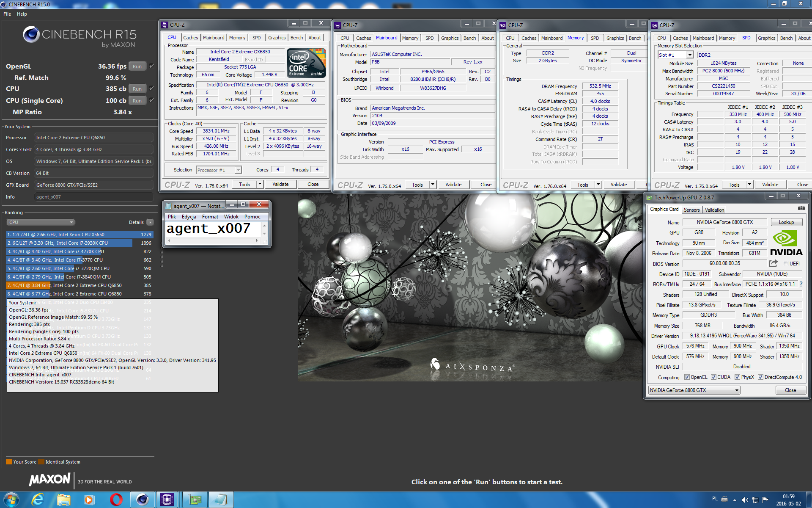Image resolution: width=812 pixels, height=508 pixels.
Task: Switch to CPU-Z via its taskbar icon
Action: 167,500
